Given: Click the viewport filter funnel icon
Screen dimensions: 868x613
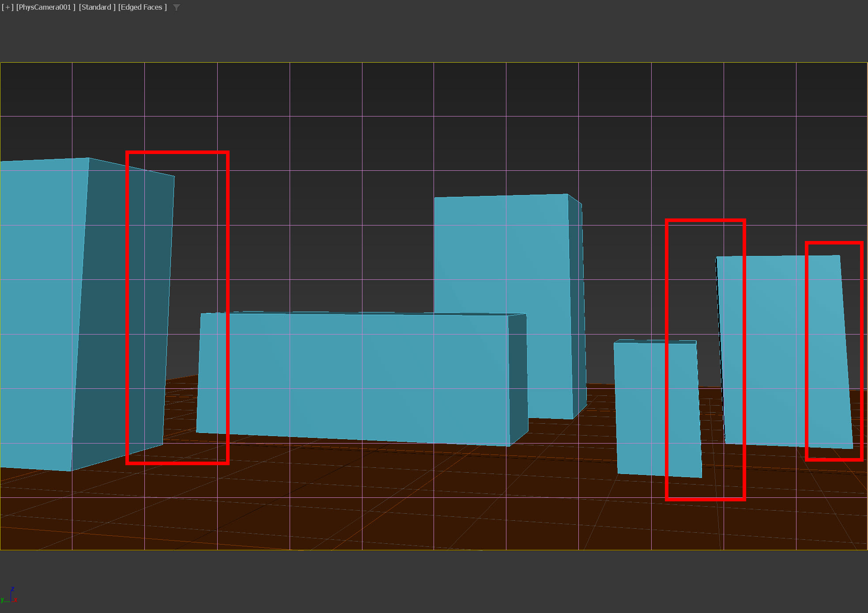Looking at the screenshot, I should pos(177,8).
